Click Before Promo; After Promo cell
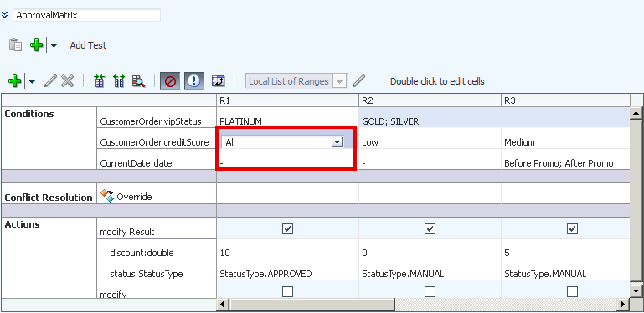 click(x=565, y=159)
